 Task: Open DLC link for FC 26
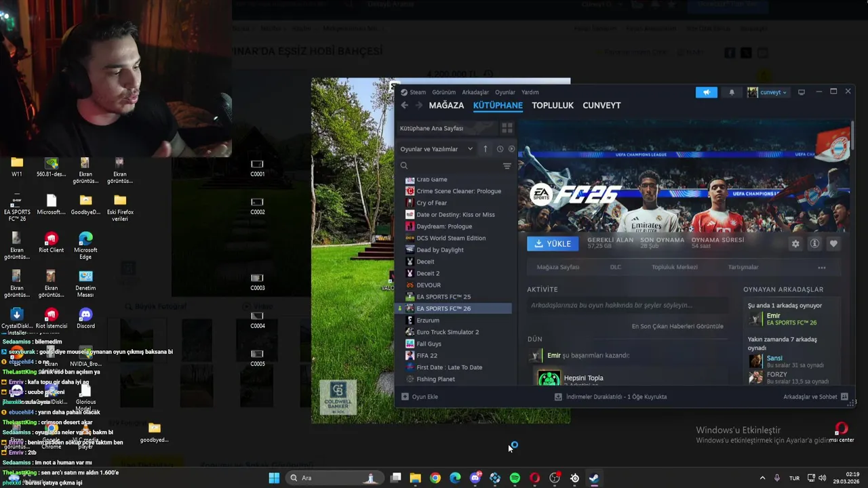615,267
